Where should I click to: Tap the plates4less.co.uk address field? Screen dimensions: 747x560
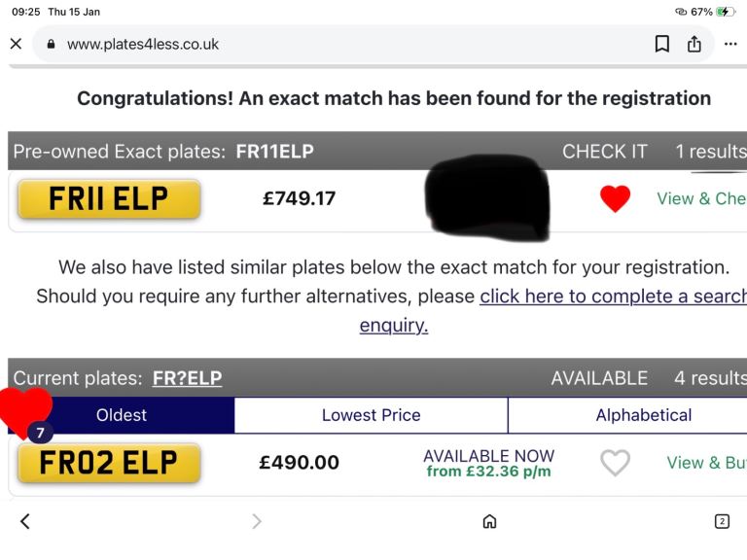[x=292, y=44]
